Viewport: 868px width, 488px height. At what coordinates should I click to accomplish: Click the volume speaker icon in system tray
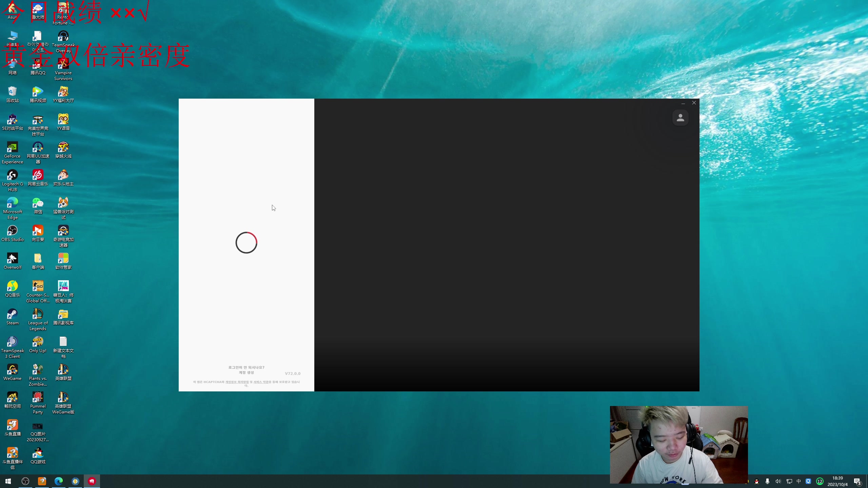[778, 481]
